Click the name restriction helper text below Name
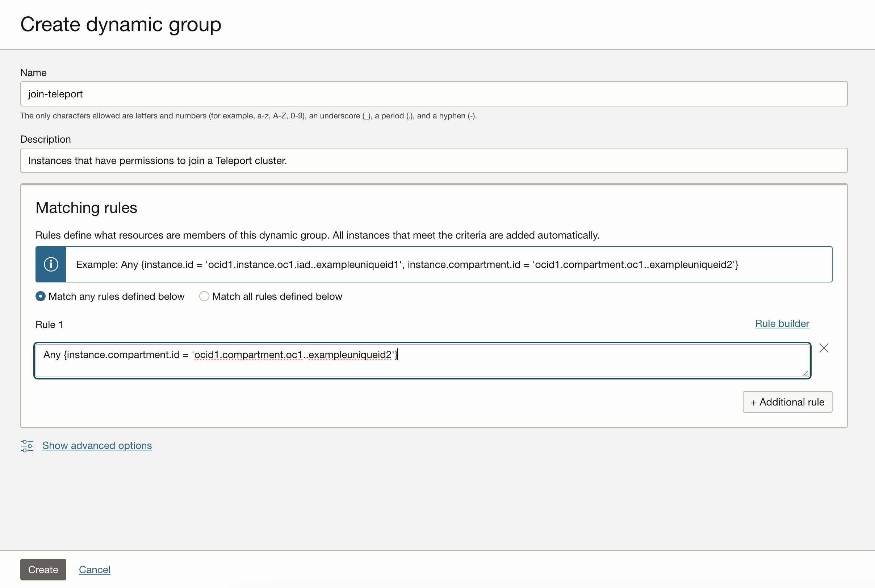 click(248, 115)
